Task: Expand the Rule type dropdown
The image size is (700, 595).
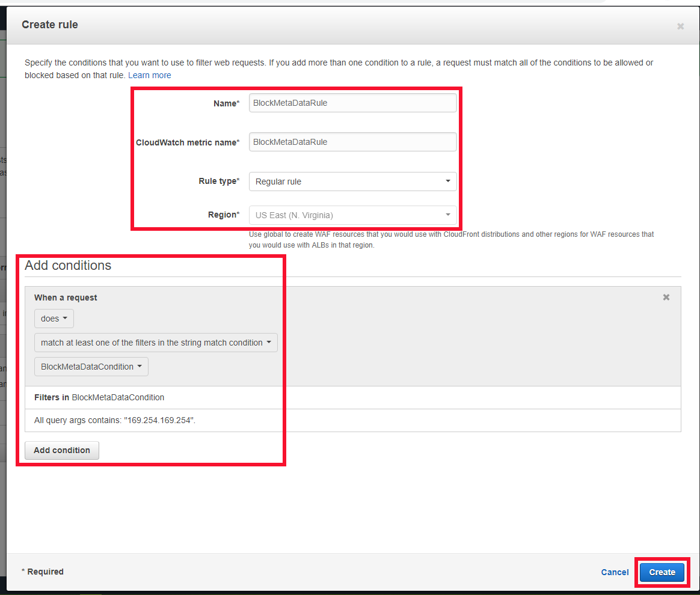Action: click(x=352, y=182)
